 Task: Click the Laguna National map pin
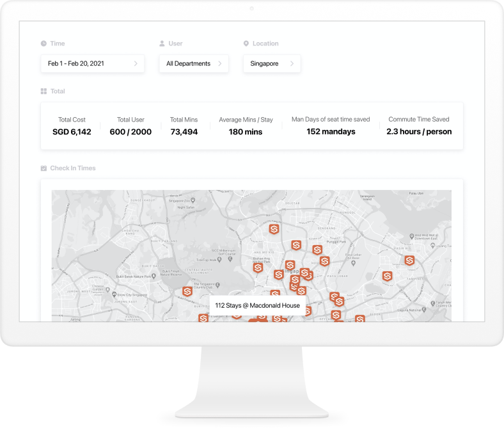tap(424, 310)
